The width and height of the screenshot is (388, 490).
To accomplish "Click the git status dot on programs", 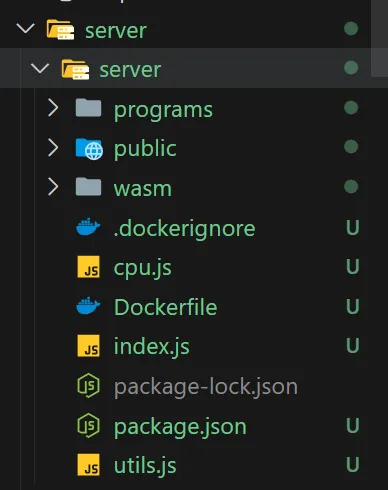I will coord(351,108).
